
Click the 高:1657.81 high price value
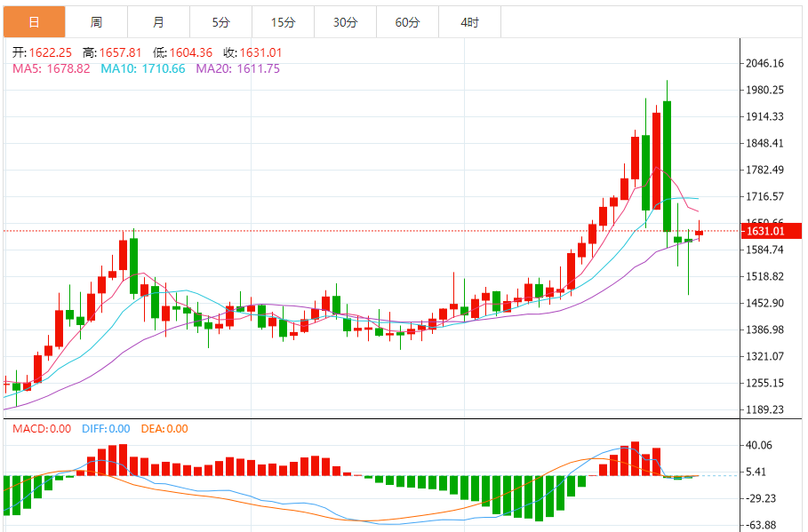[112, 53]
